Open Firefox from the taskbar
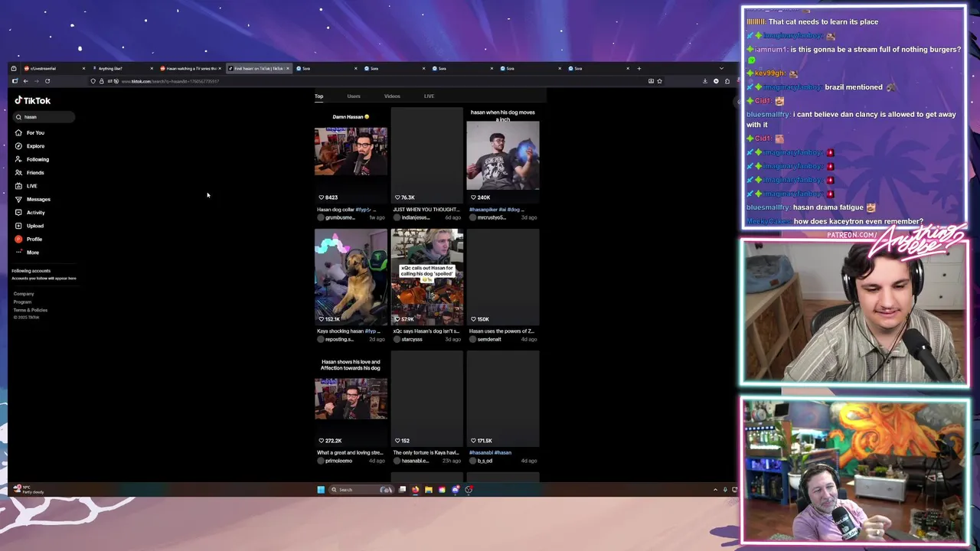980x551 pixels. [415, 490]
